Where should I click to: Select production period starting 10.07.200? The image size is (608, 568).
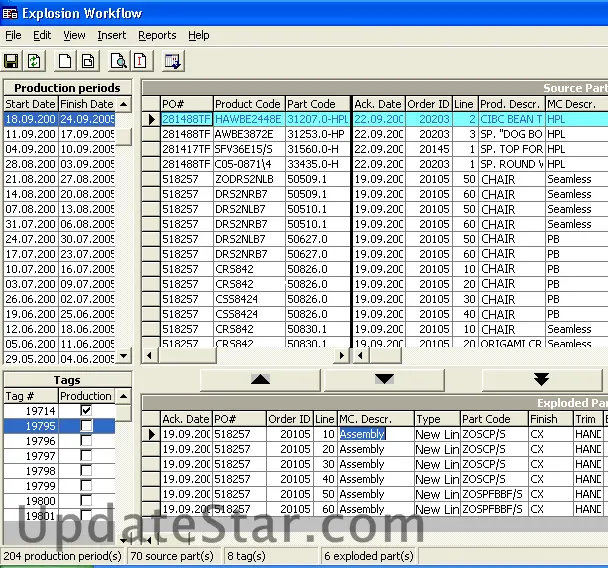[x=59, y=269]
